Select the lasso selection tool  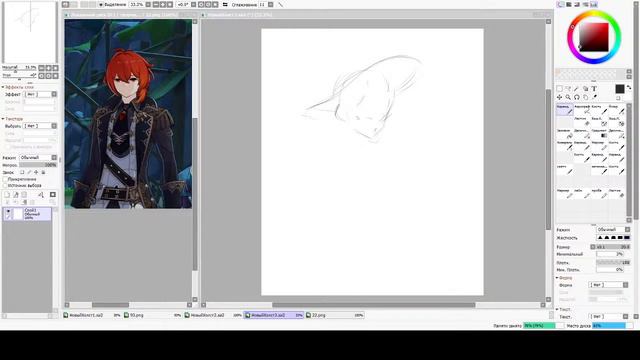[568, 89]
